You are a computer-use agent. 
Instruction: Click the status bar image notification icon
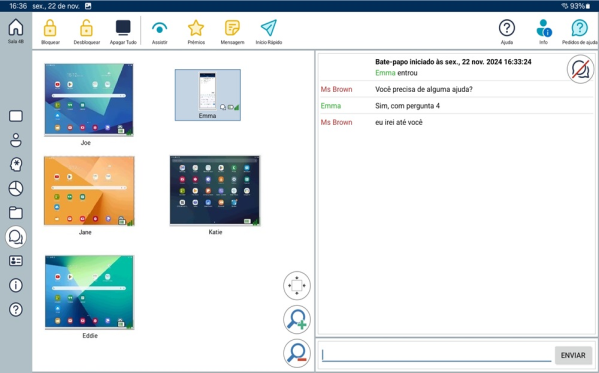click(88, 6)
